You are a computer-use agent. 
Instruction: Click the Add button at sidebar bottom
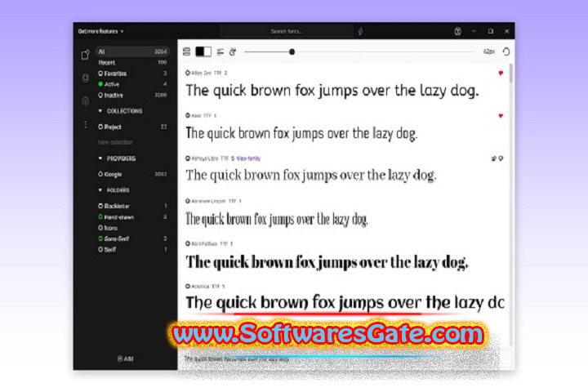point(125,359)
